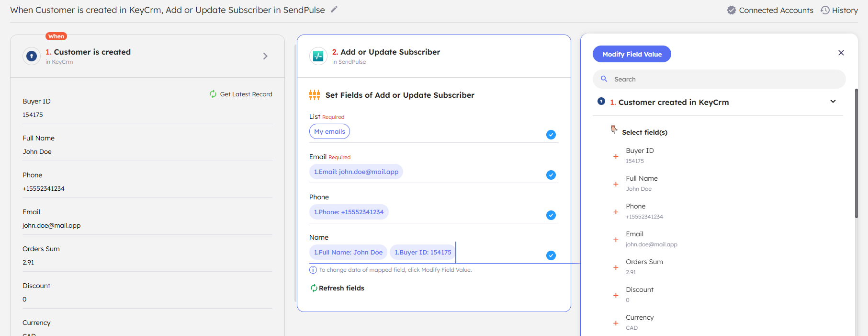Click the Get Latest Record refresh icon
The width and height of the screenshot is (868, 336).
[213, 94]
